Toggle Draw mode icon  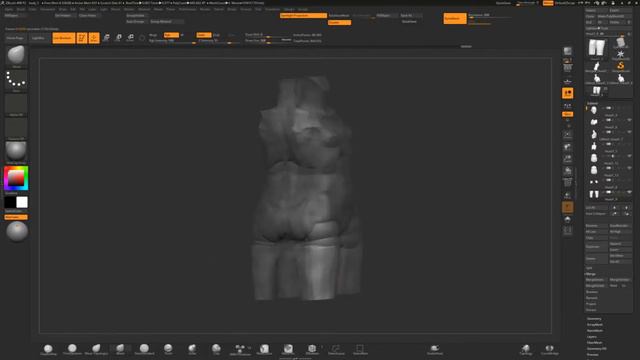click(x=94, y=38)
